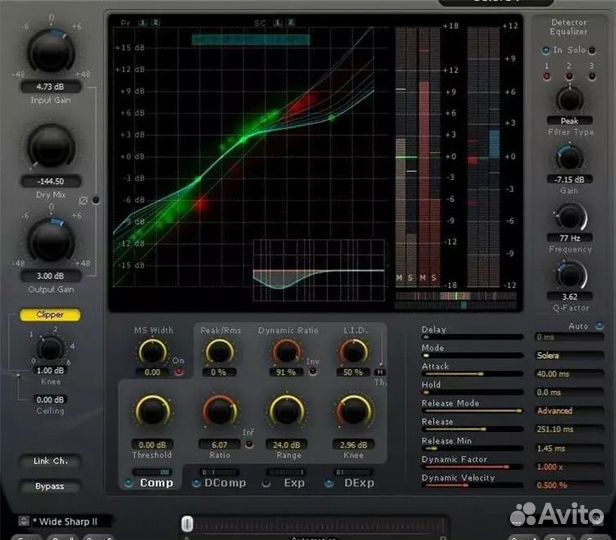
Task: Click the L.I.D. knob
Action: coord(353,352)
